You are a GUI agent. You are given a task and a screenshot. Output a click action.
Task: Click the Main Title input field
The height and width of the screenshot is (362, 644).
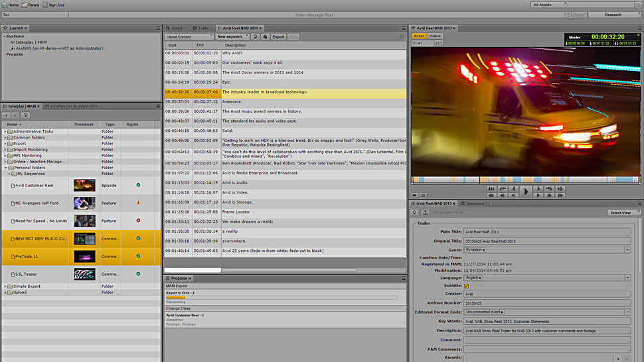547,231
